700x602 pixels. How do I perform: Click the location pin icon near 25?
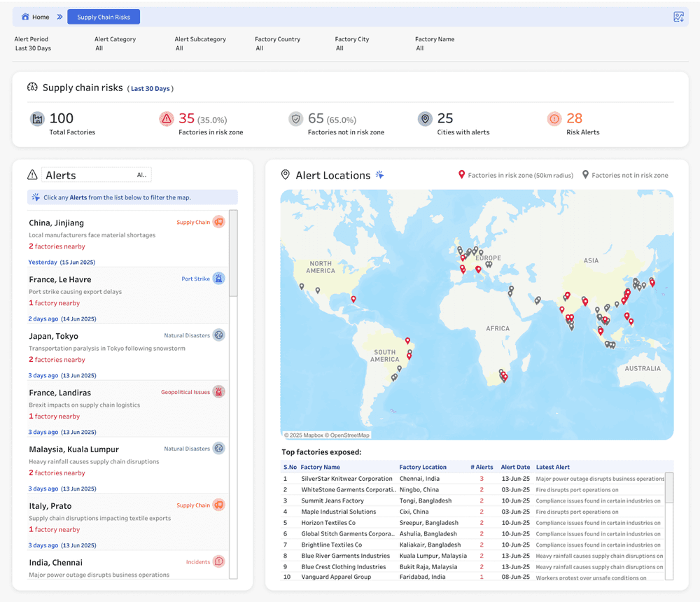tap(425, 119)
